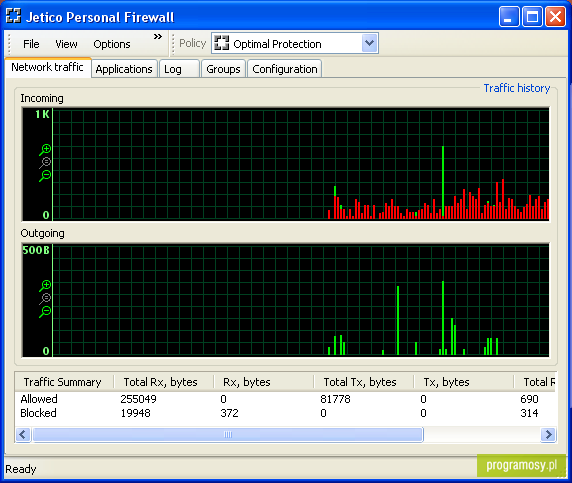Switch to the Log tab
This screenshot has width=572, height=483.
pos(179,69)
